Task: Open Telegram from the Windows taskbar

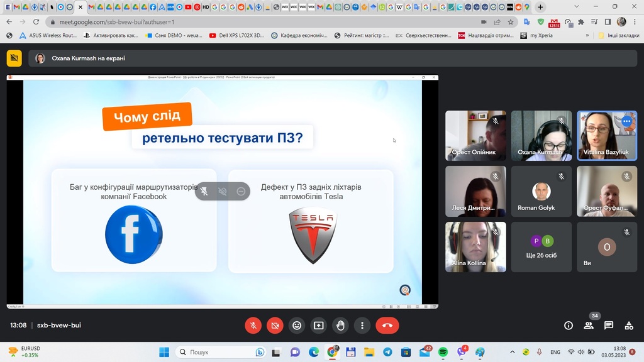Action: point(387,352)
